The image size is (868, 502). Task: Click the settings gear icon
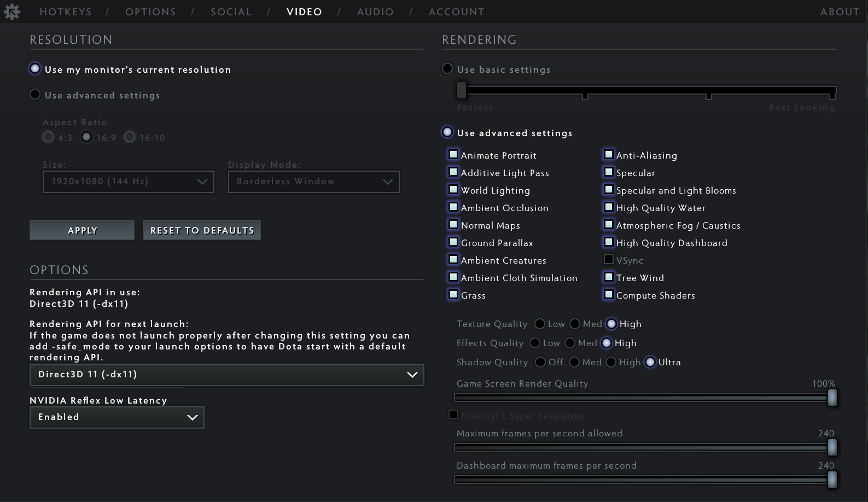pos(11,12)
